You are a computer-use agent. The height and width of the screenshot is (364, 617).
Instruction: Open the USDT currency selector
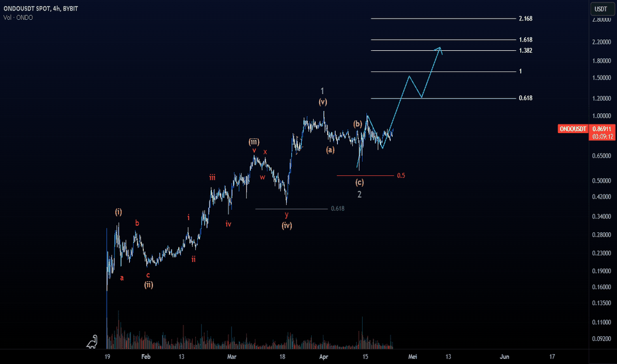point(602,9)
